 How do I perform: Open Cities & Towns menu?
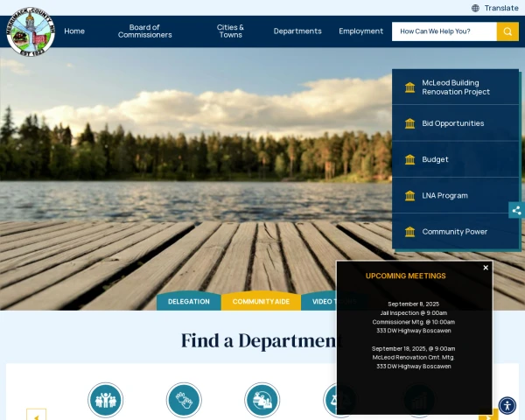[230, 31]
